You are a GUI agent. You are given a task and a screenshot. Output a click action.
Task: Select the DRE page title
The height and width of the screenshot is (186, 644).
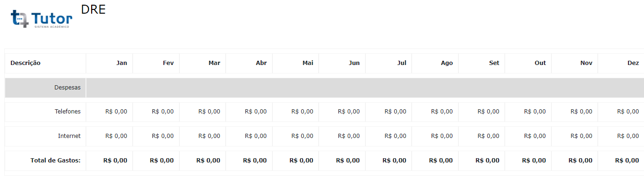tap(93, 9)
